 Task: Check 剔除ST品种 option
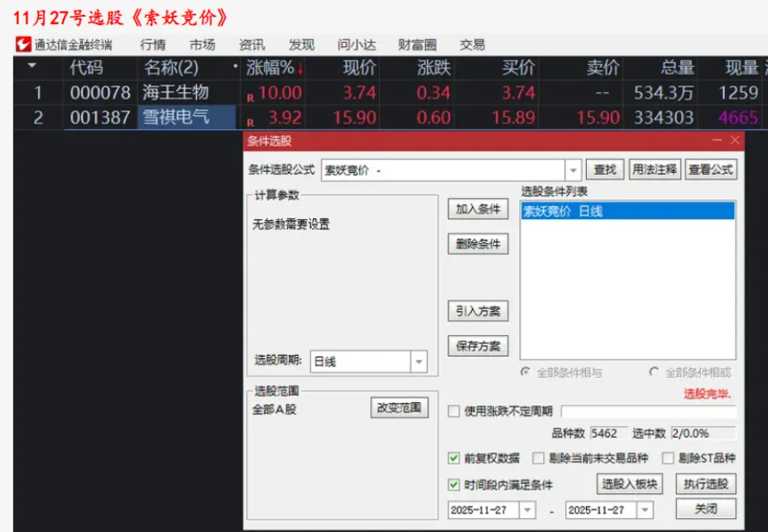(668, 458)
